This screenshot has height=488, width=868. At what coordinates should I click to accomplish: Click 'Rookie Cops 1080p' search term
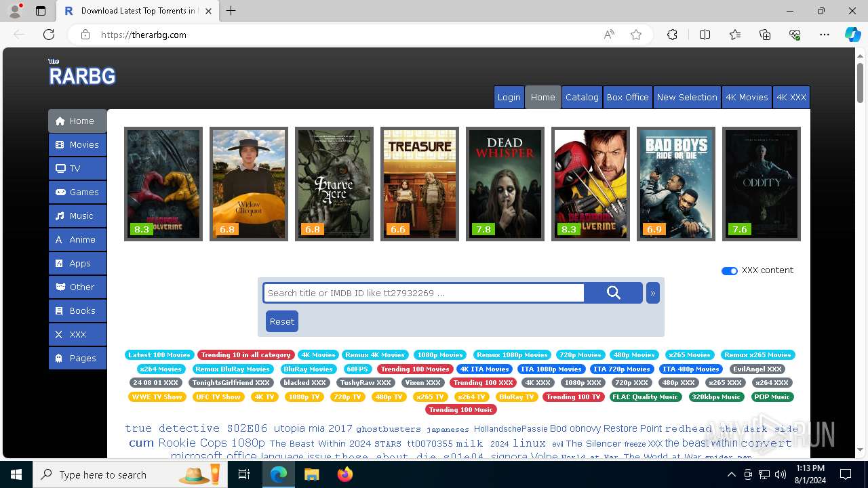pyautogui.click(x=212, y=443)
